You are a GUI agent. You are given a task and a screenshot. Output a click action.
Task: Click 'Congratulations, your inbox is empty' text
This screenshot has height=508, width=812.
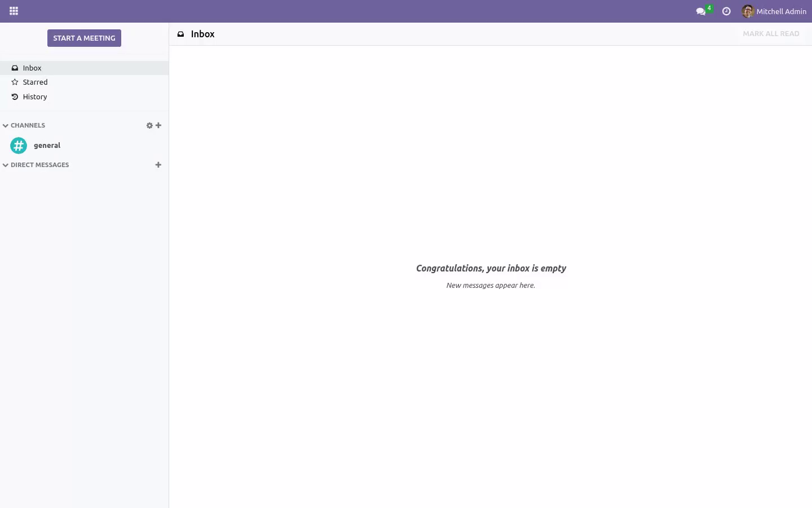(491, 269)
